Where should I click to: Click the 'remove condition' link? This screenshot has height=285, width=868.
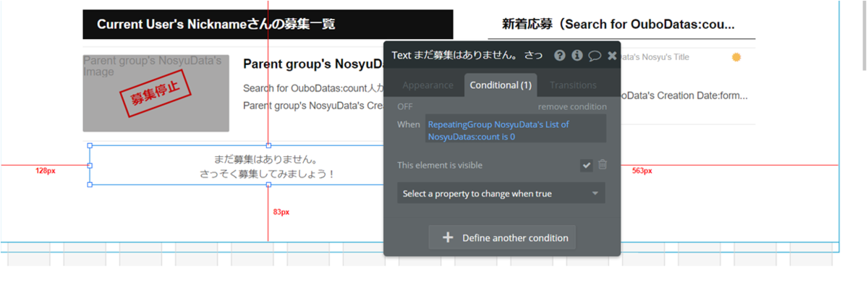(572, 106)
